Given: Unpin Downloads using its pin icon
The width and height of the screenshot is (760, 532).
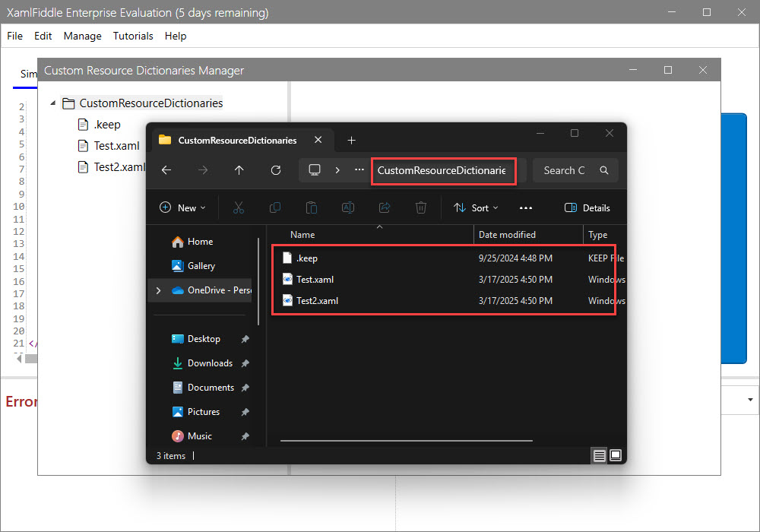Looking at the screenshot, I should click(245, 363).
